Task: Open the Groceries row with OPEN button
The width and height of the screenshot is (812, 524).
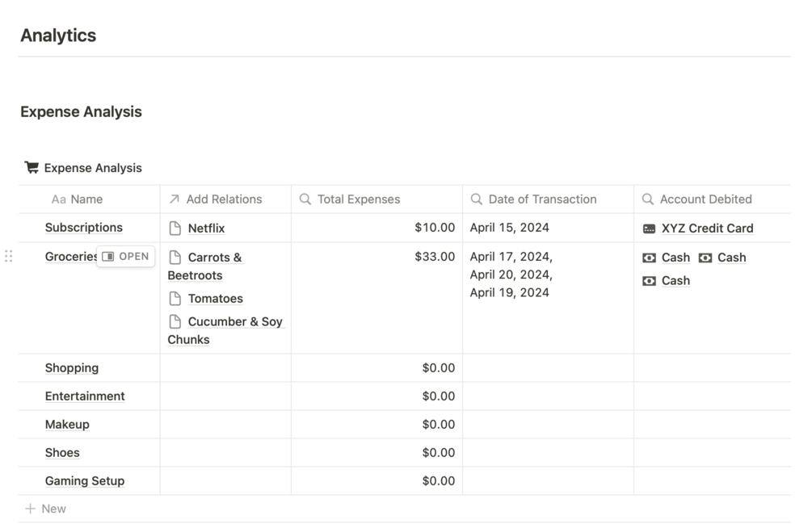Action: 126,257
